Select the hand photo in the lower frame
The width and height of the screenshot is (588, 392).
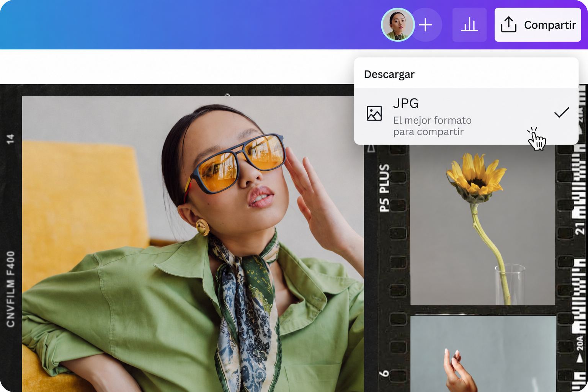click(483, 354)
